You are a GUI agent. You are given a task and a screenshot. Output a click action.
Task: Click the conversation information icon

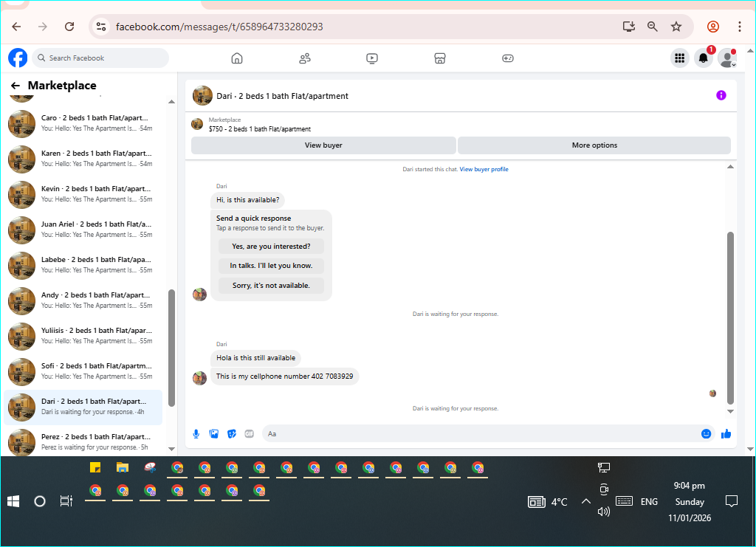(x=721, y=95)
